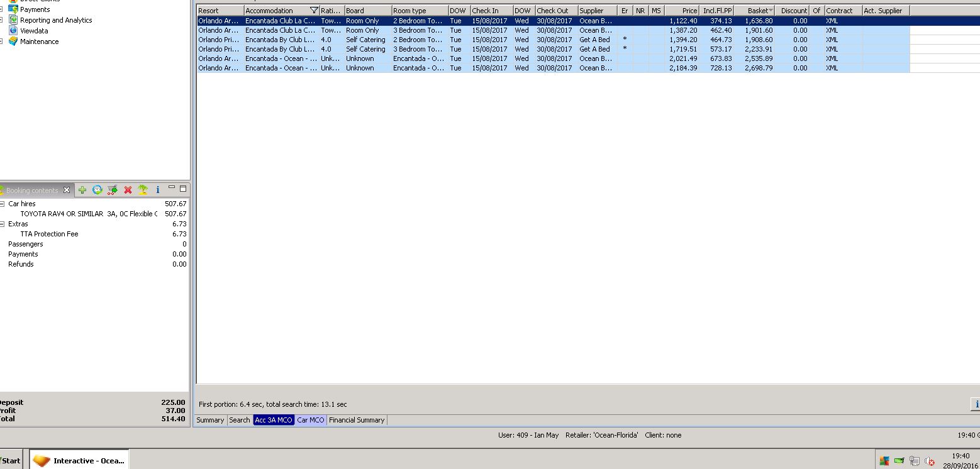Select the row priced 2,021.49
980x469 pixels.
pos(554,58)
